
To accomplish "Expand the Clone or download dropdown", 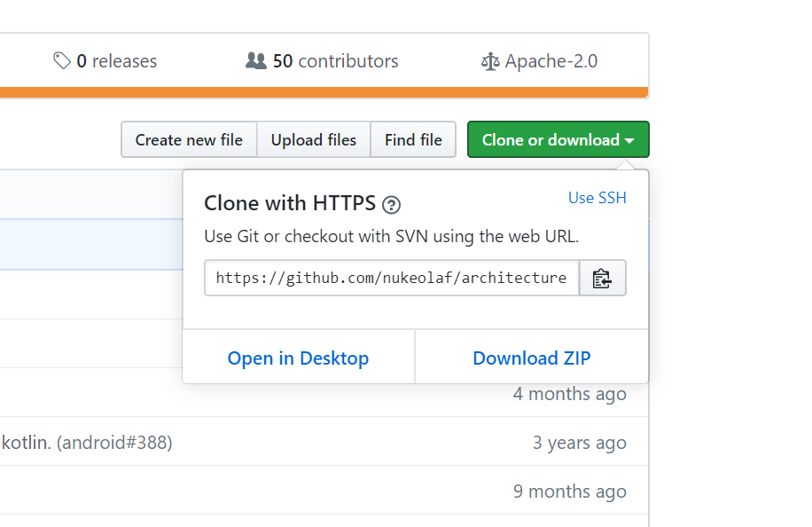I will 558,139.
